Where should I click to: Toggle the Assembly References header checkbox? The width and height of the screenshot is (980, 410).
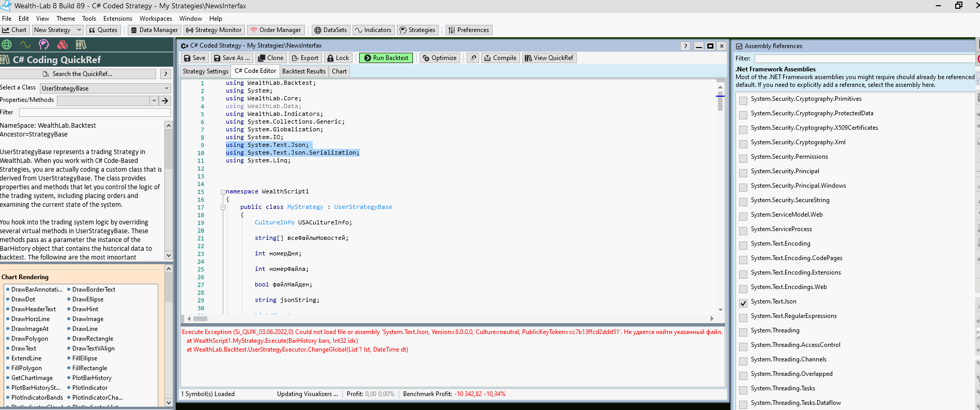tap(739, 46)
